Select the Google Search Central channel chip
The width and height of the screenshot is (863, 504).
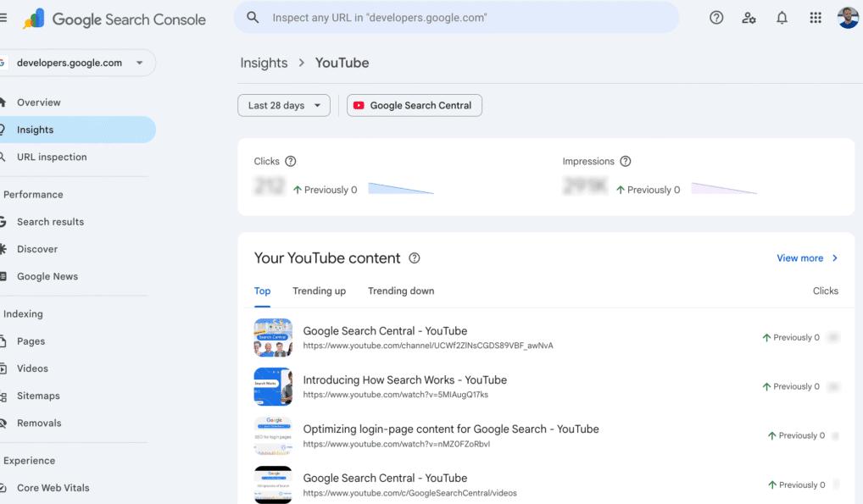[x=415, y=106]
